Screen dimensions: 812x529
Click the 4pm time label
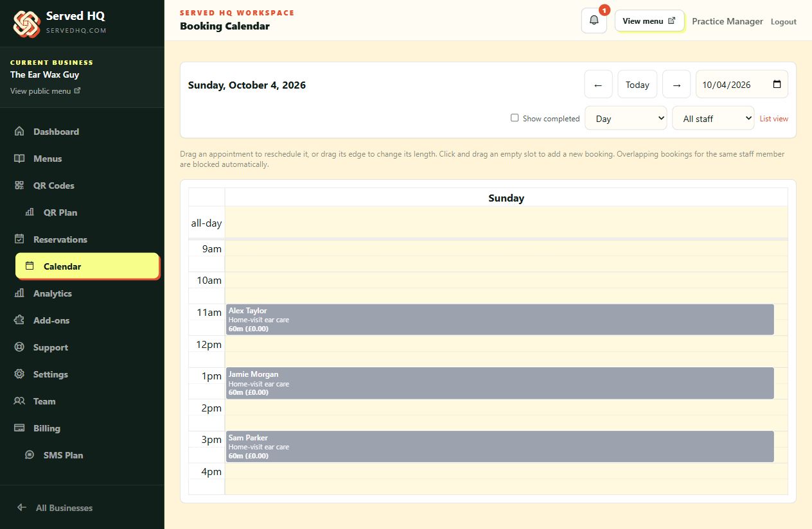pyautogui.click(x=211, y=471)
